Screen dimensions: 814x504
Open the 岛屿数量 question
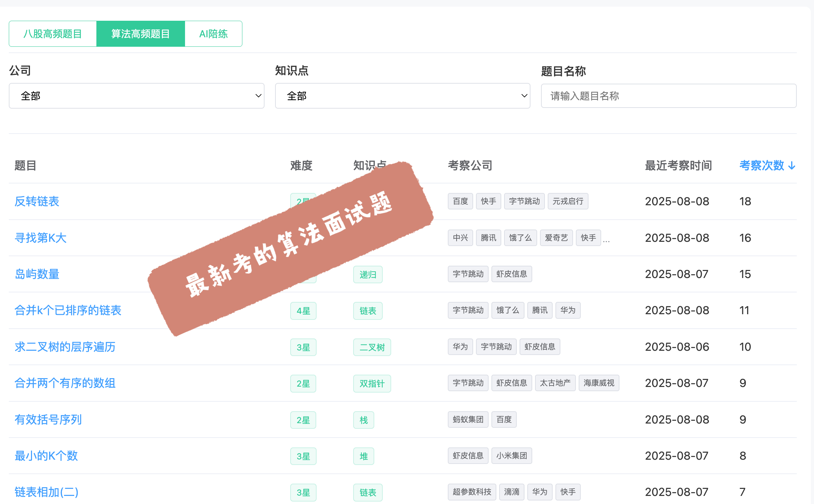37,274
